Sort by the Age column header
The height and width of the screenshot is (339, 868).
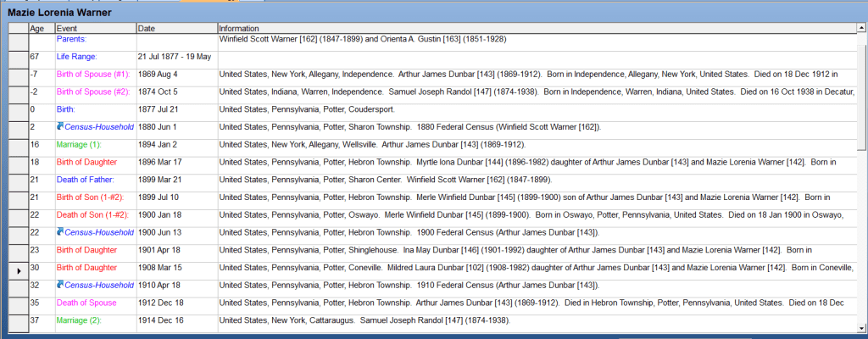tap(41, 29)
